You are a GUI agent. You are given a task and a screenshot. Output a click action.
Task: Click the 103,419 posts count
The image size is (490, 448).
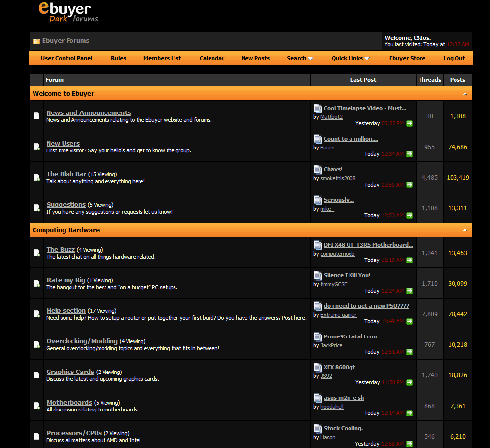(458, 178)
